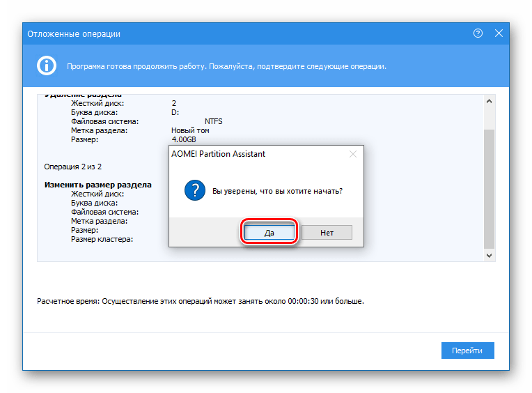Open help in Отложенные операции title bar
Screen dimensions: 532x393
tap(478, 33)
